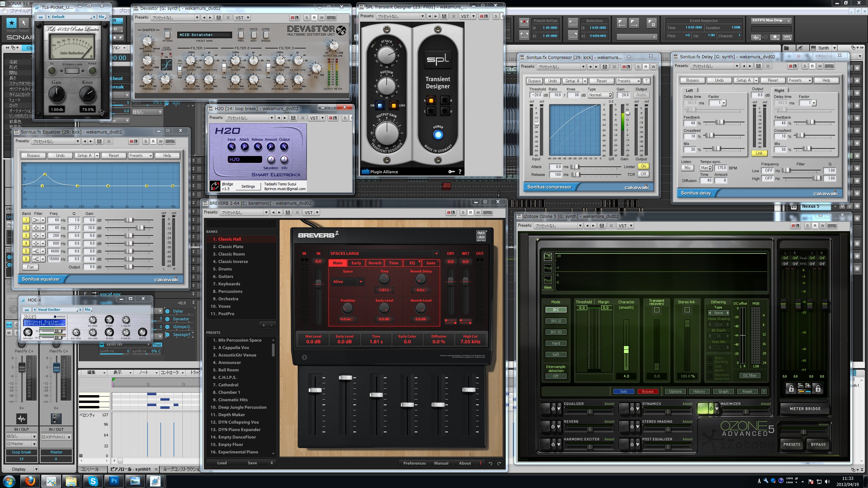Toggle EQ band 1 enable button
Viewport: 868px width, 488px height.
[26, 220]
